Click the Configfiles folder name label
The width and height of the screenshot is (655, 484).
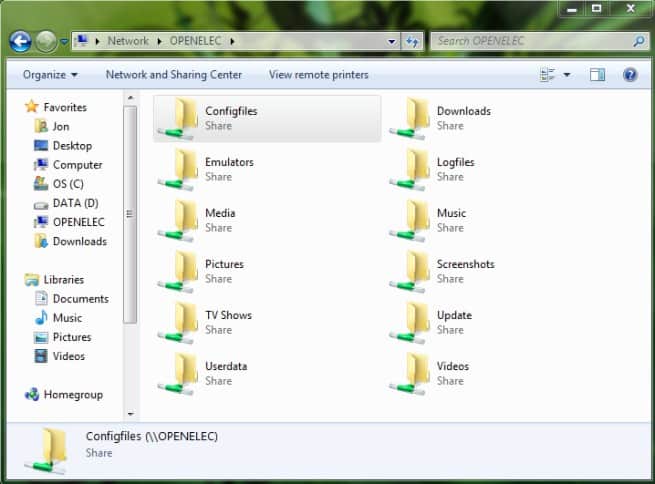[231, 111]
